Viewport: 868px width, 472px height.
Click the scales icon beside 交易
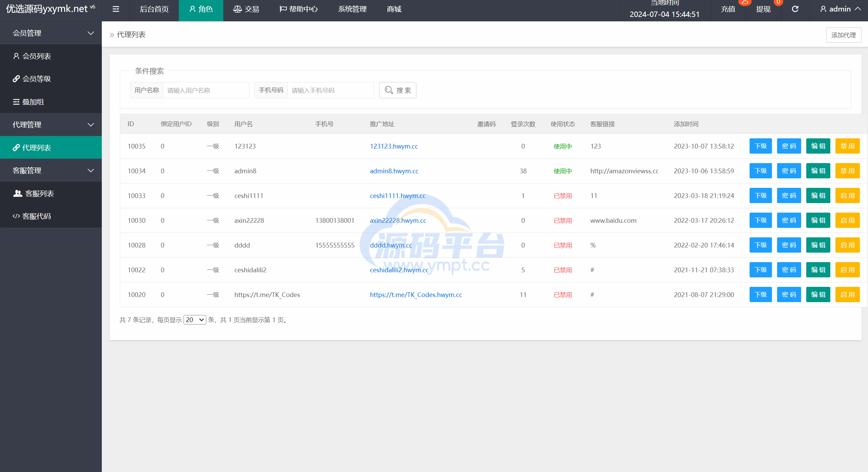[238, 9]
